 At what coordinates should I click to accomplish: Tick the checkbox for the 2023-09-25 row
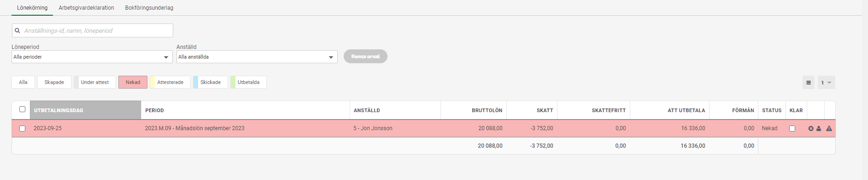pos(22,128)
